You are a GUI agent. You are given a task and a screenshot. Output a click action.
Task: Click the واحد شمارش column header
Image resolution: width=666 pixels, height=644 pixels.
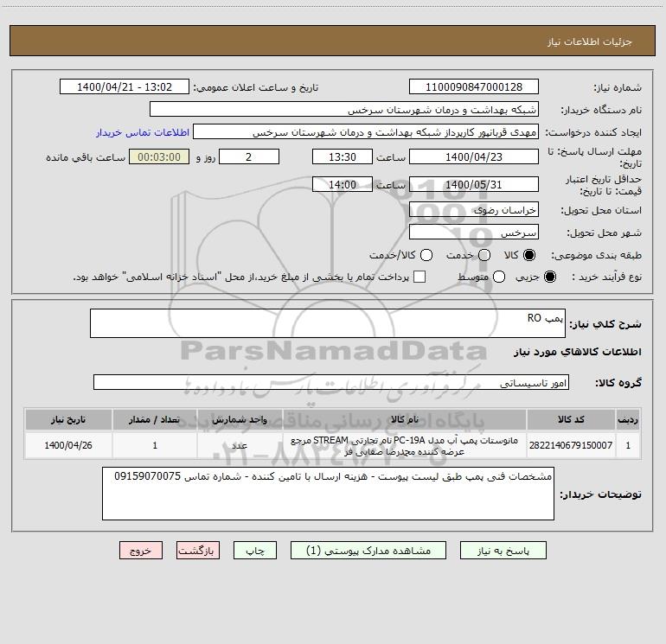pos(240,420)
